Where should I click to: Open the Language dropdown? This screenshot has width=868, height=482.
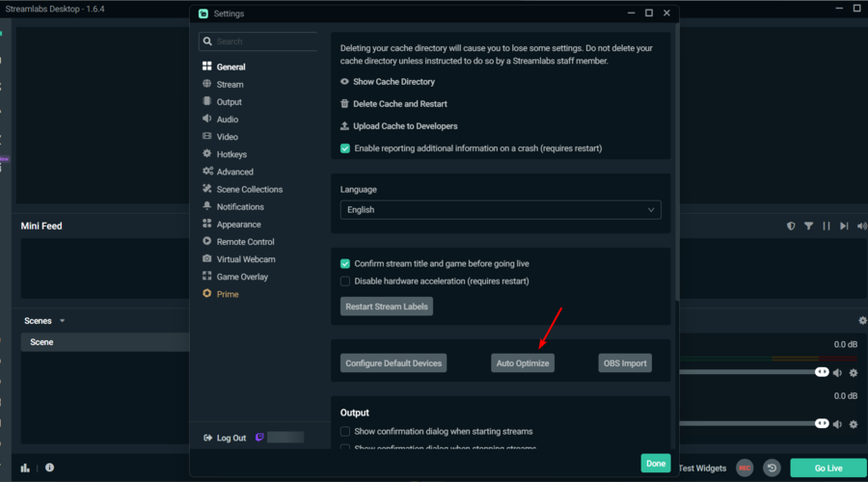pos(501,210)
